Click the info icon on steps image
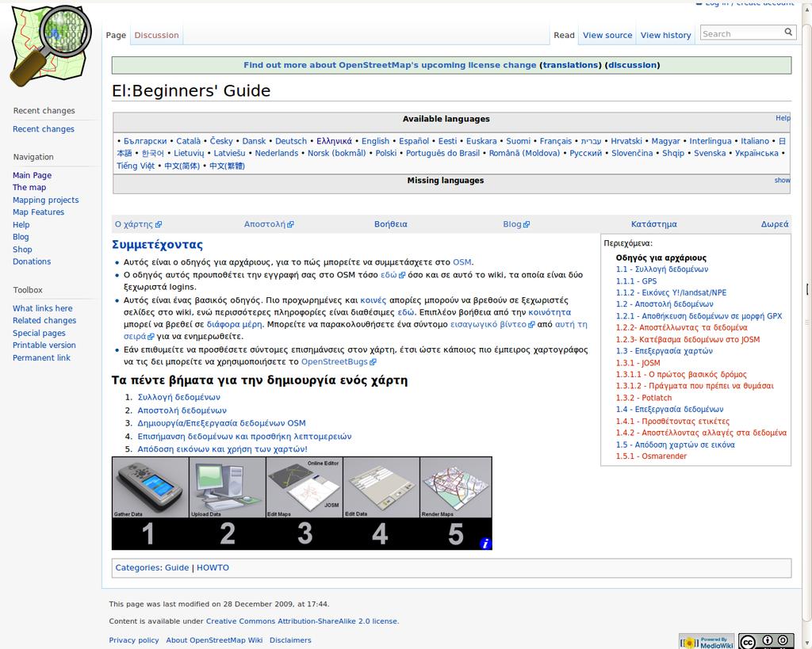Screen dimensions: 812x649 [x=485, y=543]
